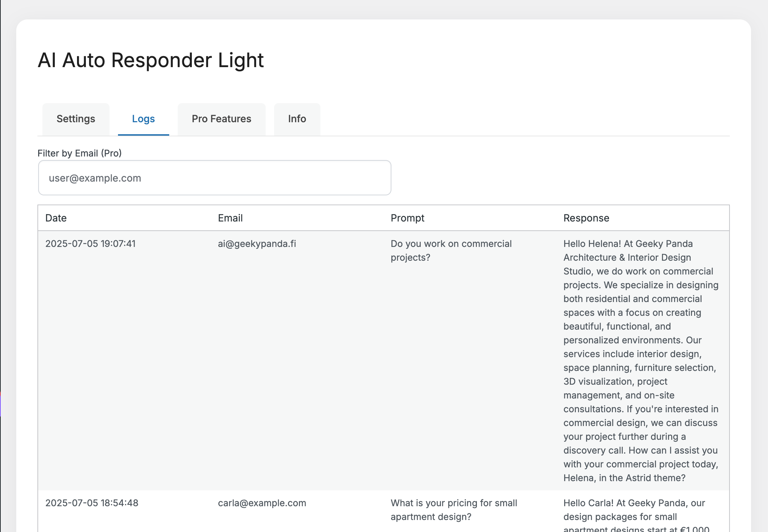The height and width of the screenshot is (532, 768).
Task: Open the Pro Features tab
Action: tap(221, 119)
